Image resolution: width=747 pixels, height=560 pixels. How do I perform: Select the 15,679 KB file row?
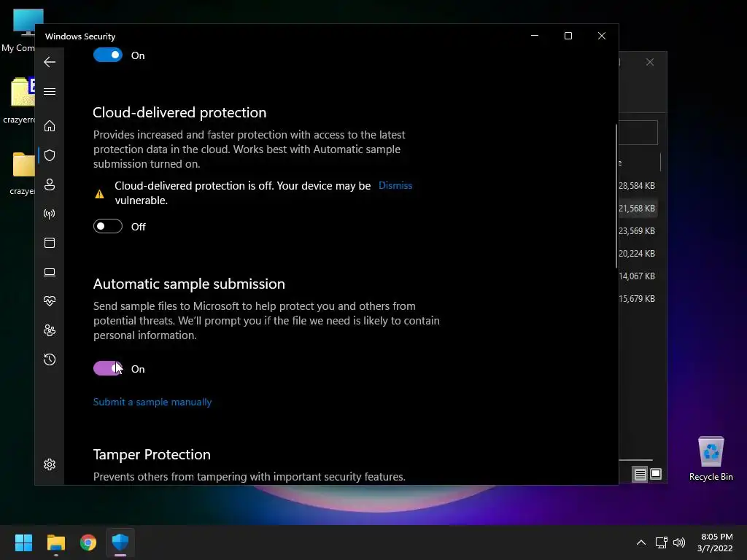tap(638, 298)
